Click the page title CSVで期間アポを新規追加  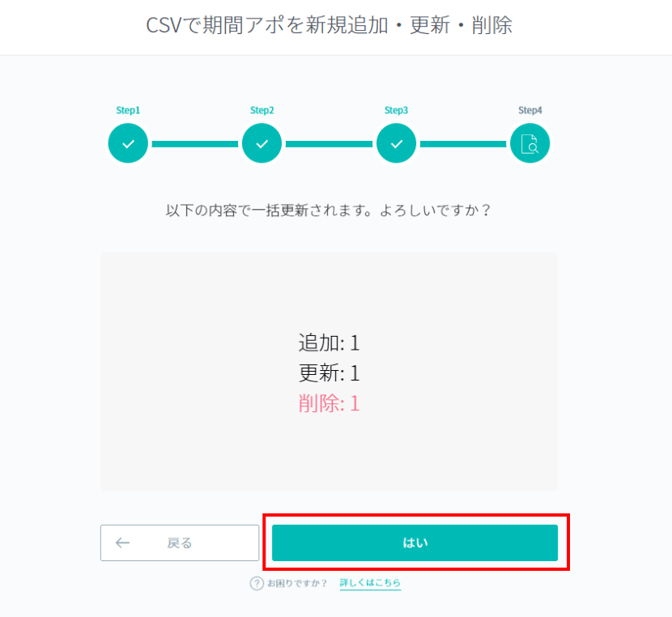(x=267, y=25)
